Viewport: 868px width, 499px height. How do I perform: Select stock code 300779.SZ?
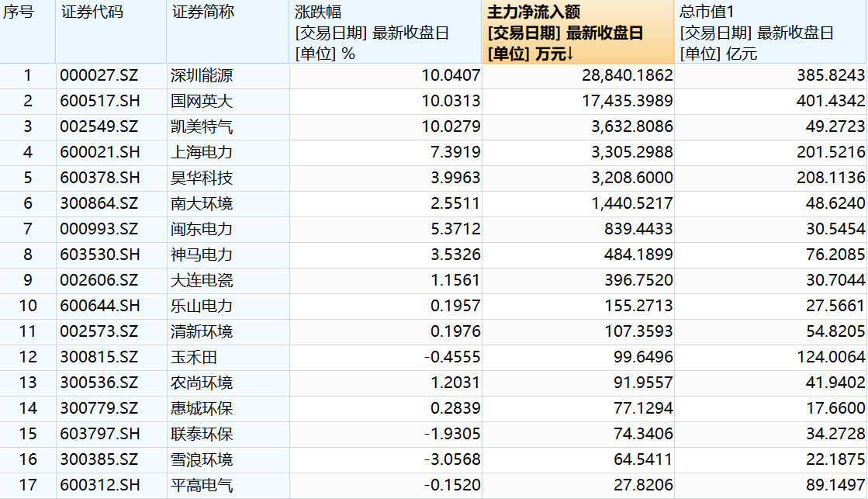point(99,408)
